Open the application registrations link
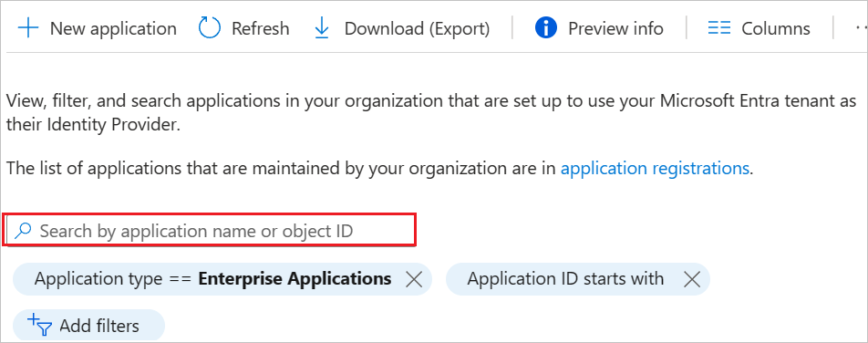The width and height of the screenshot is (868, 343). coord(655,169)
